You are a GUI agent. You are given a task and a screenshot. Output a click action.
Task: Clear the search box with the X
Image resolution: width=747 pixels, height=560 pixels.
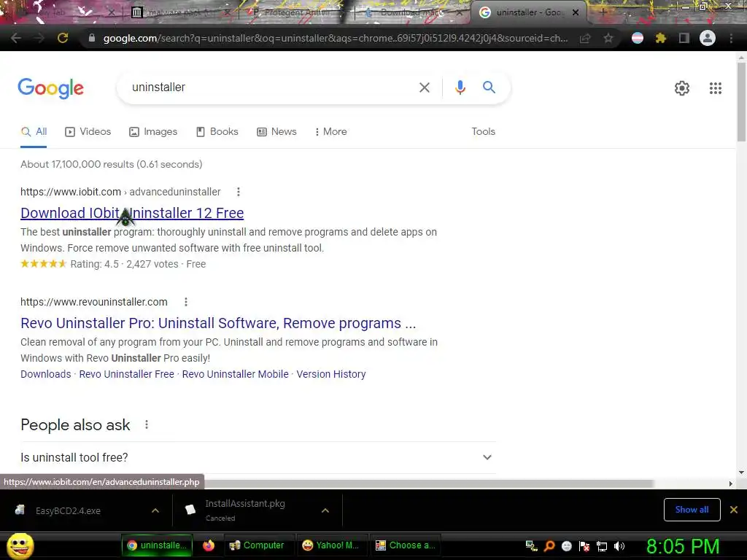pos(425,87)
